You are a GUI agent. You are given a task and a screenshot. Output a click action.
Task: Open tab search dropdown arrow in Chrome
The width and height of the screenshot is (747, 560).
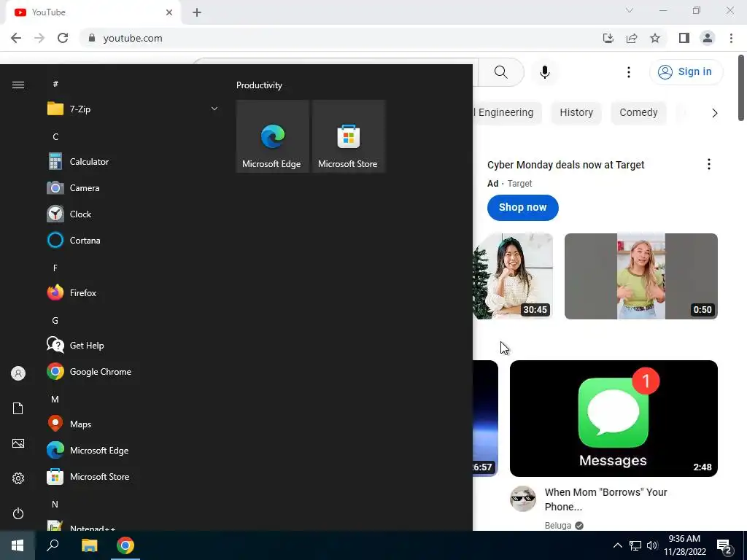point(630,10)
